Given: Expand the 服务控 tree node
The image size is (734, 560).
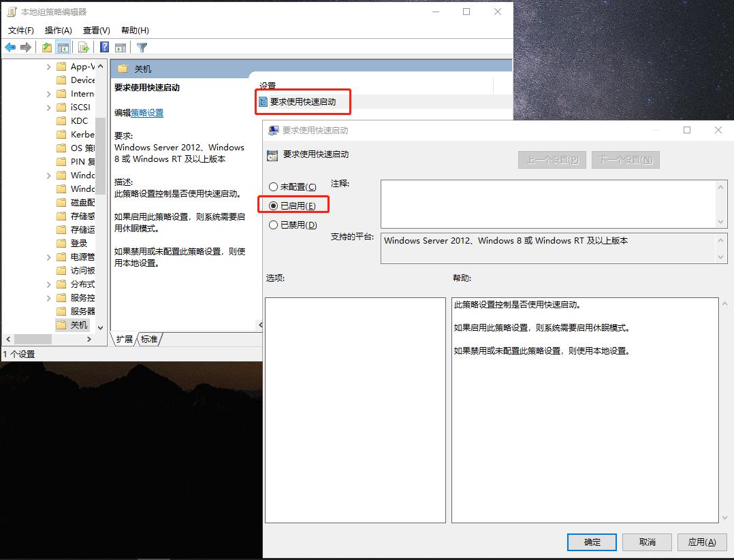Looking at the screenshot, I should pos(48,297).
